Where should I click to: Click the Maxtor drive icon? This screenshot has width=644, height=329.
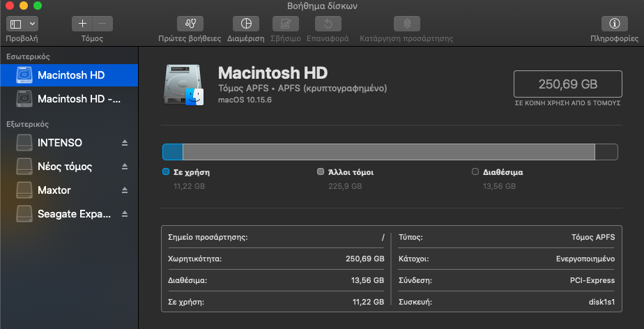pos(24,190)
